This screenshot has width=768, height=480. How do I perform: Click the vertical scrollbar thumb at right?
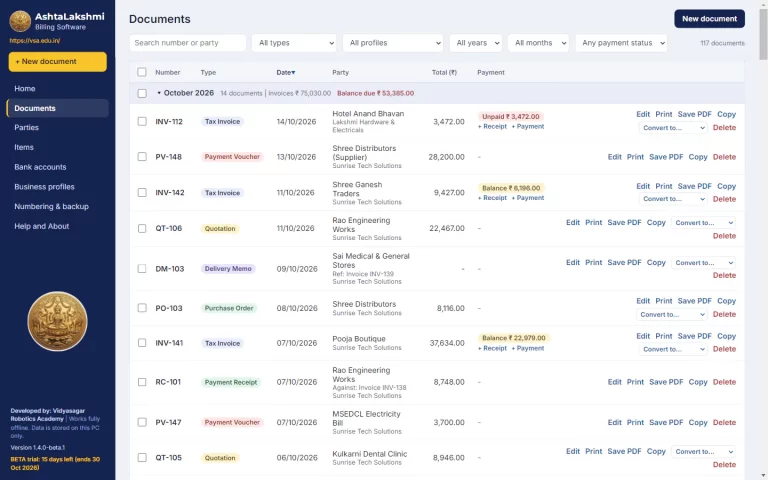click(x=763, y=34)
